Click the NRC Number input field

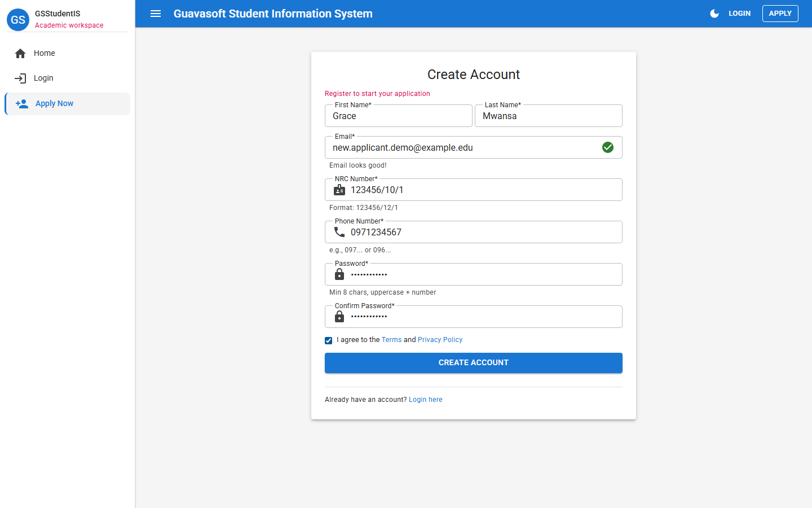[474, 190]
